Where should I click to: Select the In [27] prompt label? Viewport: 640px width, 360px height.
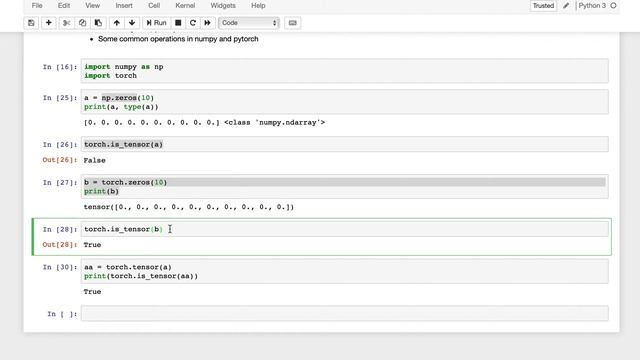pyautogui.click(x=60, y=183)
